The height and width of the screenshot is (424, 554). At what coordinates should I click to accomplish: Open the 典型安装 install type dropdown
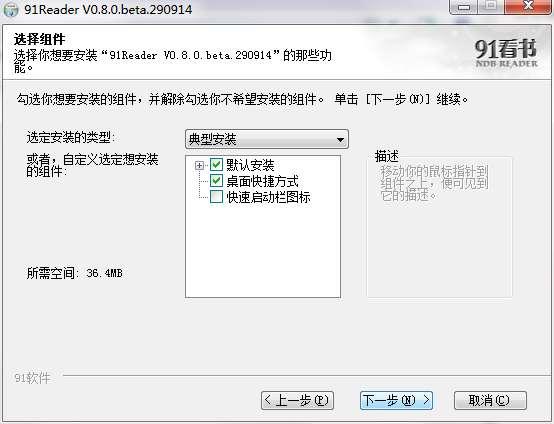(x=267, y=139)
